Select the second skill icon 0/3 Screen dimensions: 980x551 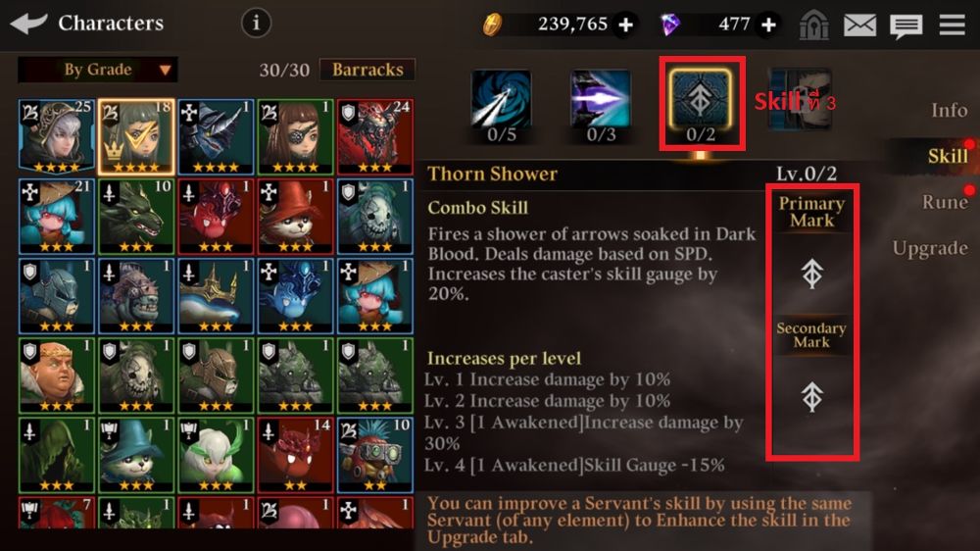(601, 105)
